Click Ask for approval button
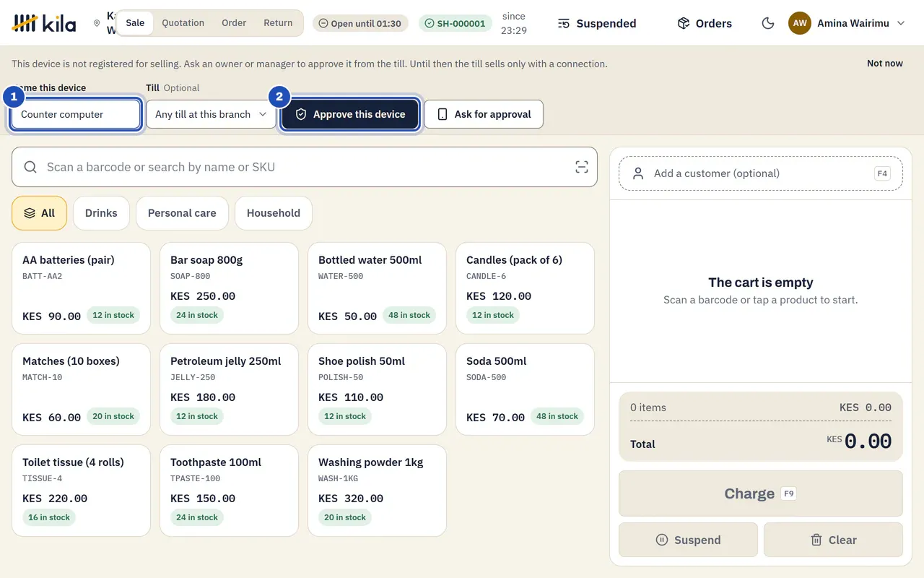The width and height of the screenshot is (924, 578). click(x=484, y=114)
